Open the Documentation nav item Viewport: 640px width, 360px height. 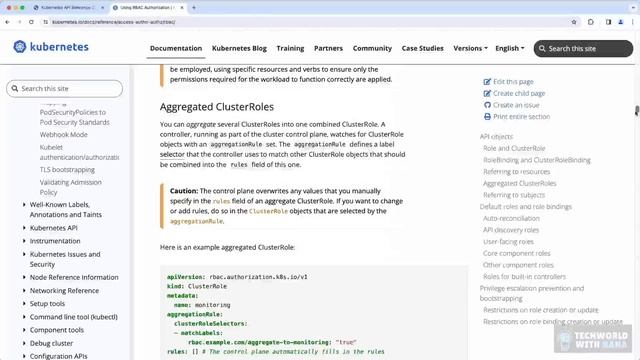(176, 48)
